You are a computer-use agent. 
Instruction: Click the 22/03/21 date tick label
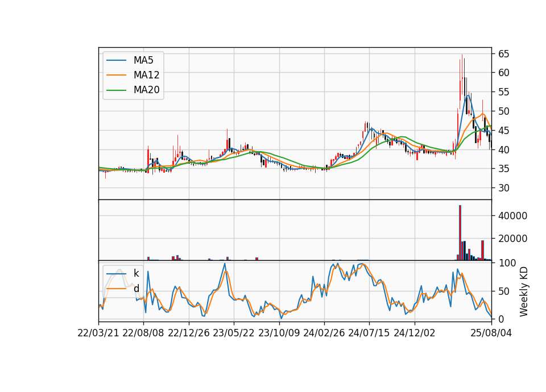pos(98,333)
